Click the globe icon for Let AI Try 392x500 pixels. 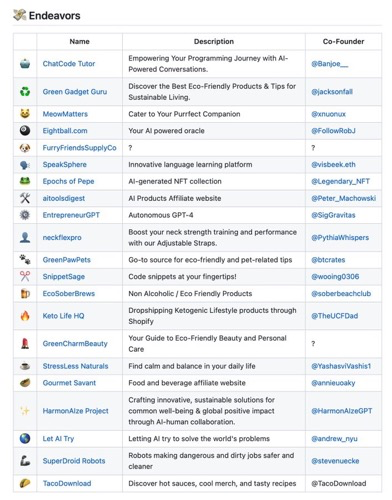coord(25,439)
